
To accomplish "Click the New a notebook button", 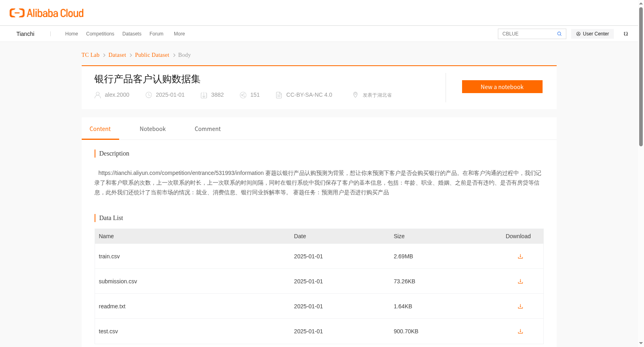I will [502, 87].
